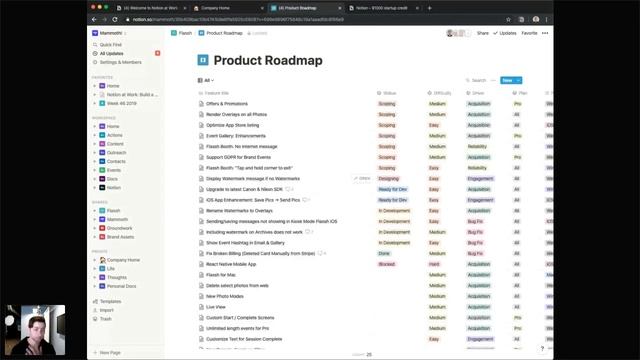640x360 pixels.
Task: Click the Share button in top bar
Action: (482, 33)
